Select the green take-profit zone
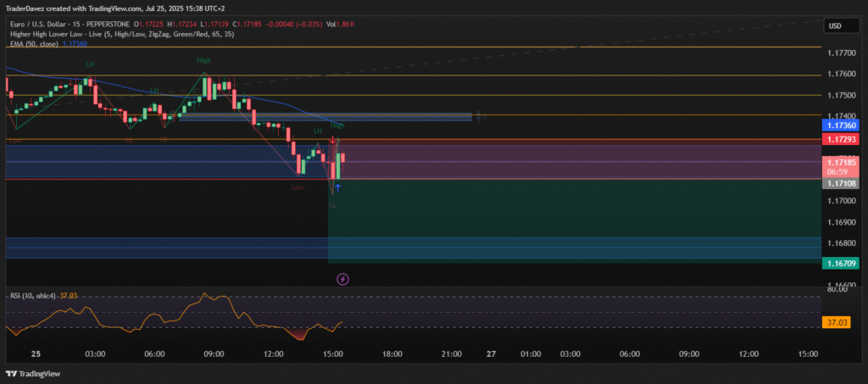 coord(574,220)
